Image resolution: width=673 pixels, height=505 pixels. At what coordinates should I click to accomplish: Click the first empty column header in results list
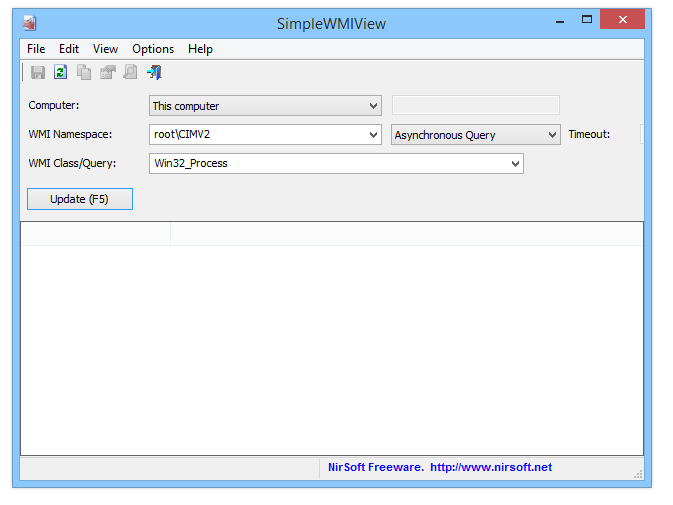click(x=95, y=234)
